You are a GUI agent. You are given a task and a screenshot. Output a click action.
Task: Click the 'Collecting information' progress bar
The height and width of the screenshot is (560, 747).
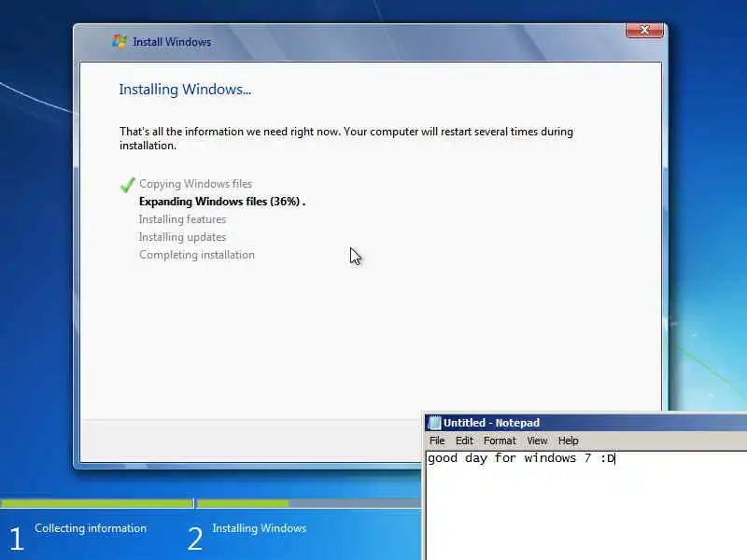[97, 503]
